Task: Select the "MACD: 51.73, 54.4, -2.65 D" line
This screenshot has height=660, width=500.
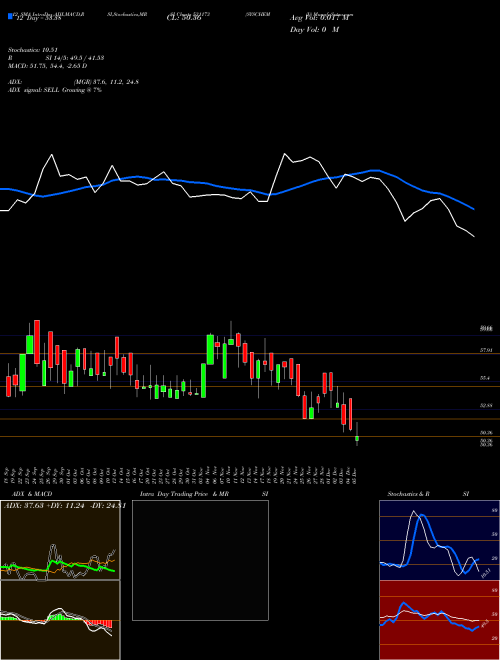Action: click(x=48, y=66)
